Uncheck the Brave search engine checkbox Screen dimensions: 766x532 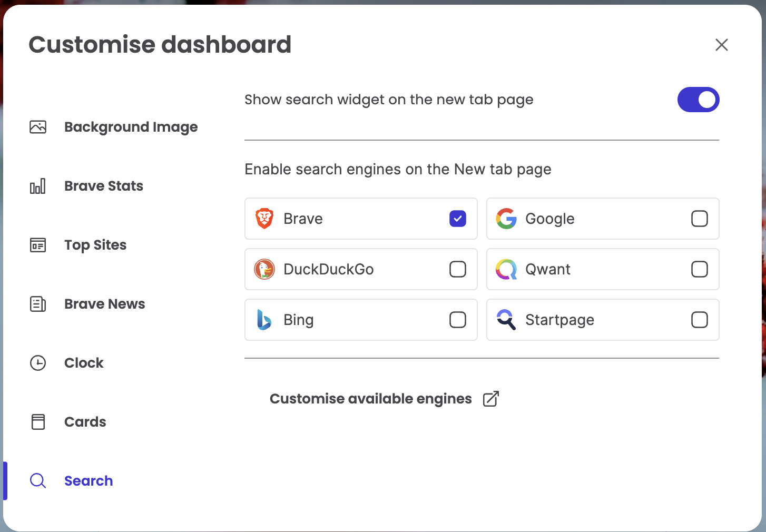click(x=457, y=219)
